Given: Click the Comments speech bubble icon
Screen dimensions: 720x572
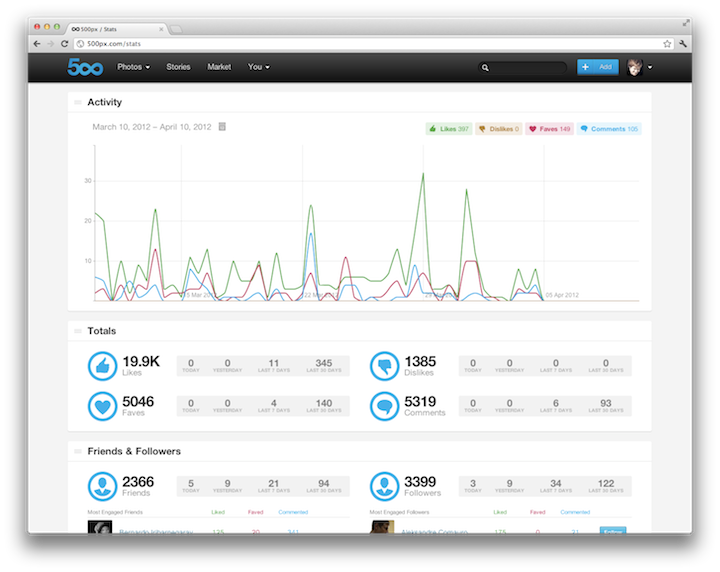Looking at the screenshot, I should click(x=384, y=406).
